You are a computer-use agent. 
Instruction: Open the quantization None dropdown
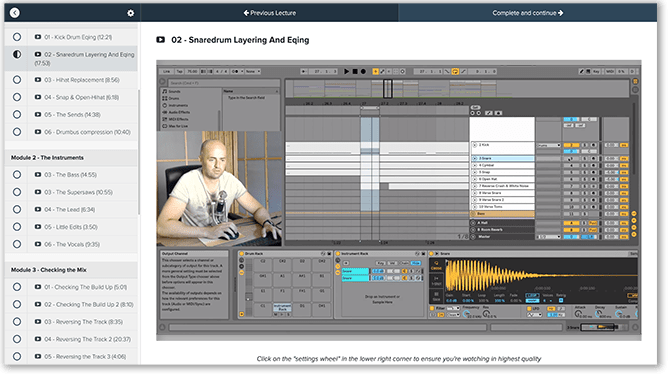point(252,72)
